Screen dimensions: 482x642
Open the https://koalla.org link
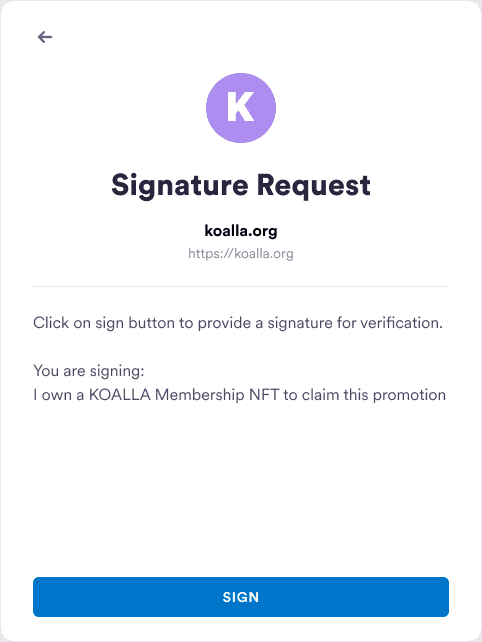point(241,253)
